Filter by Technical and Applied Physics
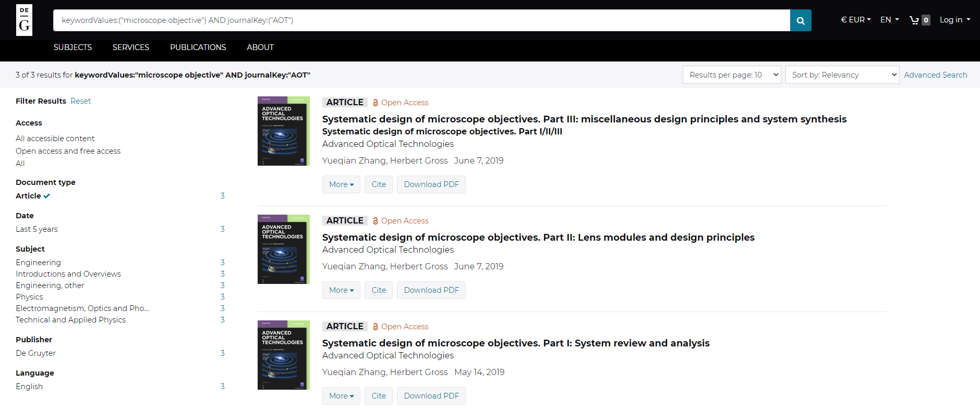Image resolution: width=980 pixels, height=410 pixels. click(71, 320)
